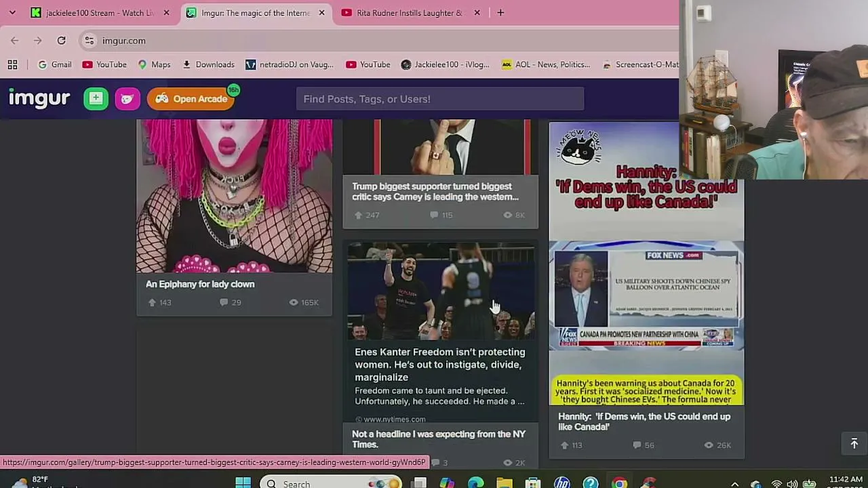Click the 165K views icon on lady clown post
This screenshot has height=488, width=868.
(294, 302)
